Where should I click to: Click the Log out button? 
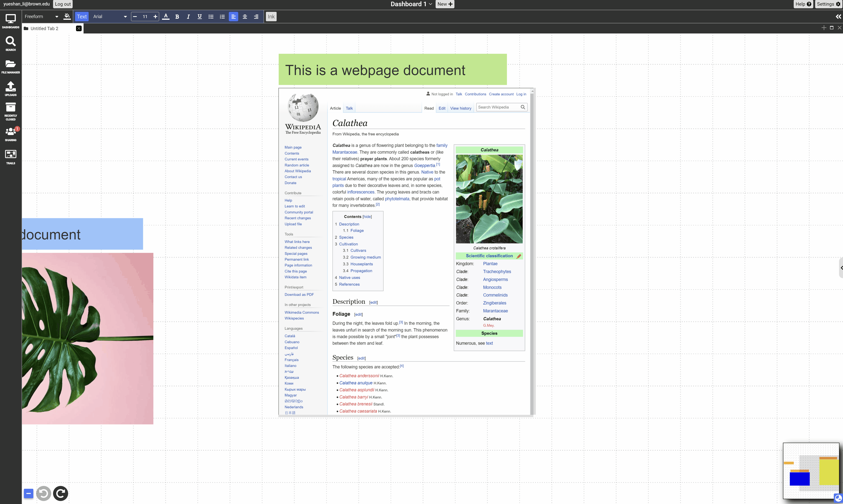coord(62,4)
